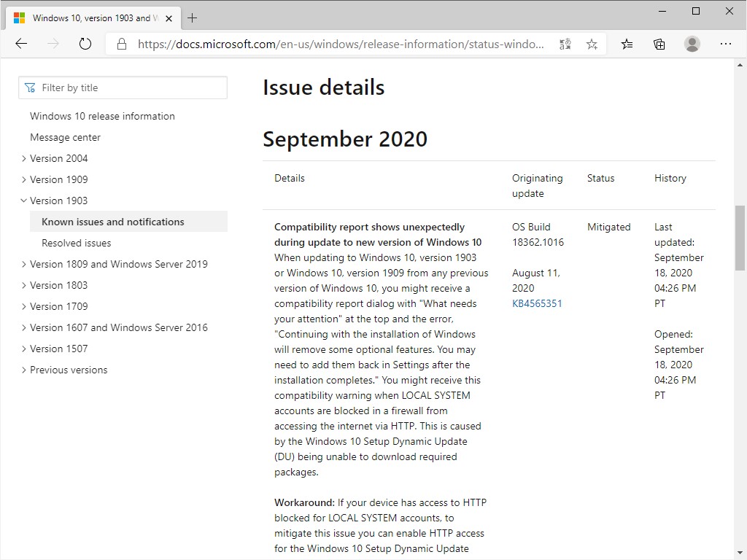Screen dimensions: 747x560
Task: Open the Collections icon in the toolbar
Action: [x=659, y=44]
